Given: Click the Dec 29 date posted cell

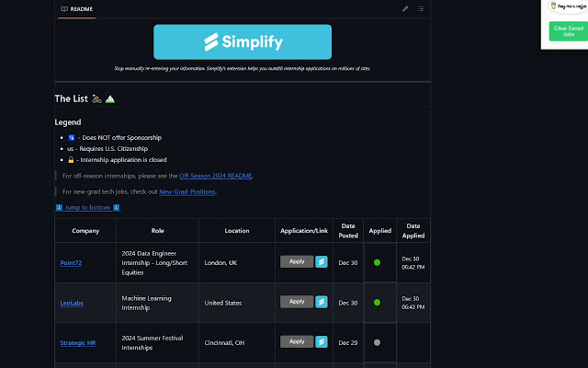Looking at the screenshot, I should tap(348, 342).
